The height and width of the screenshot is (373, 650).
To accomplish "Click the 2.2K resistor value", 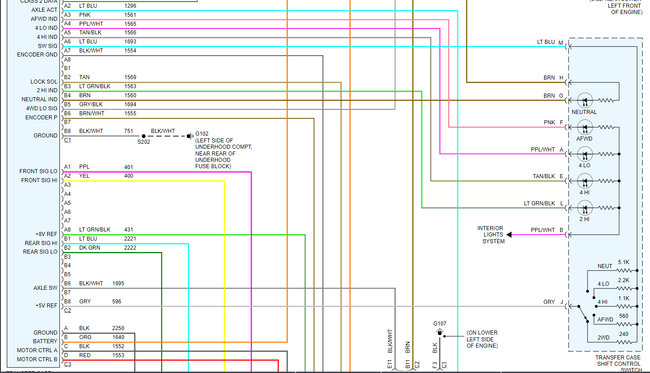I will pos(623,281).
